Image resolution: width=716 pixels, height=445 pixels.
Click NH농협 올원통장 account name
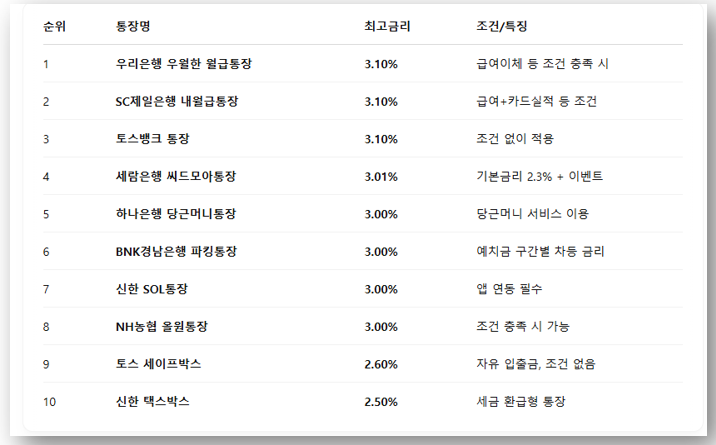tap(162, 326)
